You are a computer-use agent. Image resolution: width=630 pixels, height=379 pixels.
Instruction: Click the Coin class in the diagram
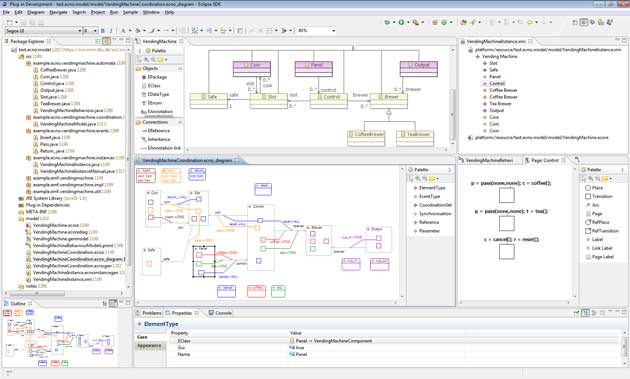[252, 69]
